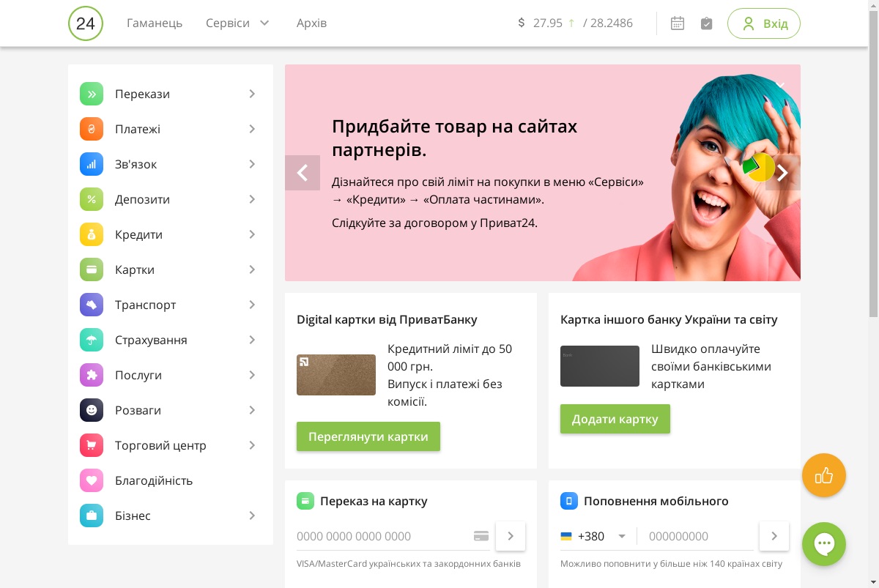Viewport: 879px width, 588px height.
Task: Click the card icon in transfer field
Action: pyautogui.click(x=481, y=536)
